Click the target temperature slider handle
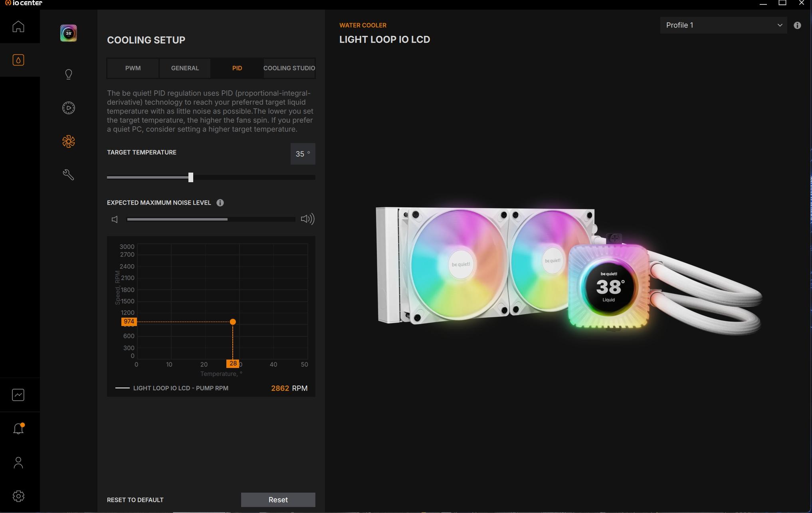 click(191, 177)
